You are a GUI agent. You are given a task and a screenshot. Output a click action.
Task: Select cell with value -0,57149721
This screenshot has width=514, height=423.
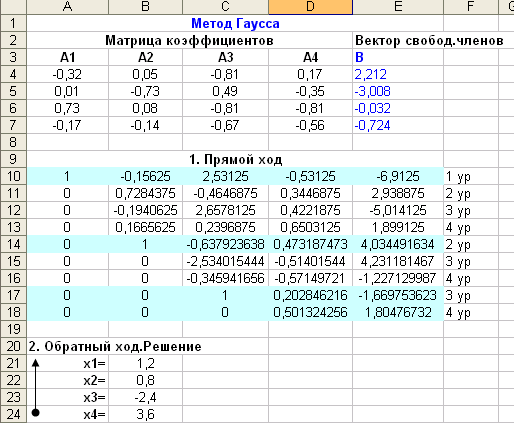(x=310, y=278)
